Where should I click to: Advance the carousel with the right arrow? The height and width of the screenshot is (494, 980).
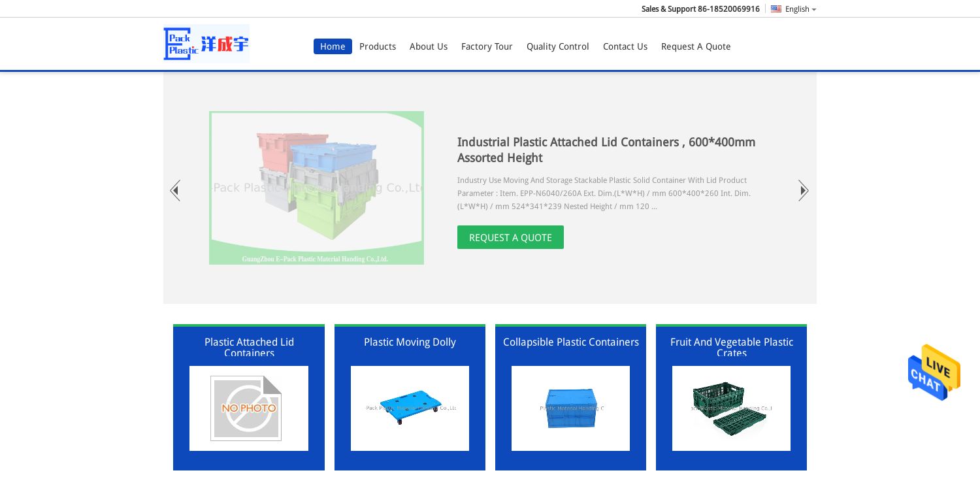(803, 190)
